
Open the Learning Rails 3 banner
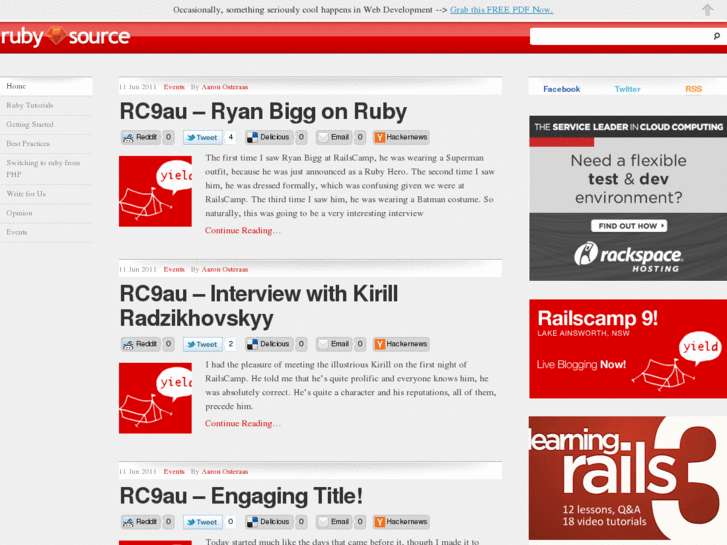(628, 478)
